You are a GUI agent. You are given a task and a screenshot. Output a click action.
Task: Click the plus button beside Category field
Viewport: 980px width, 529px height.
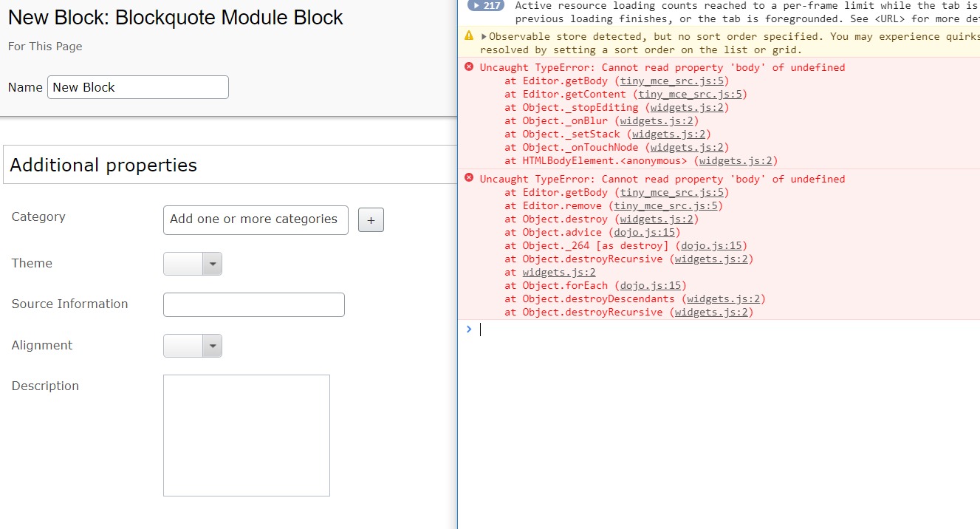coord(371,220)
